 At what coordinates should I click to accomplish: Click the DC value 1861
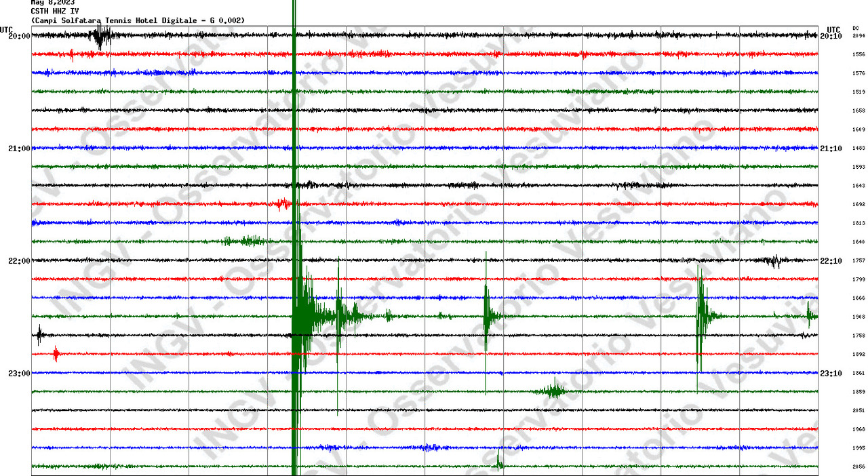pos(859,374)
